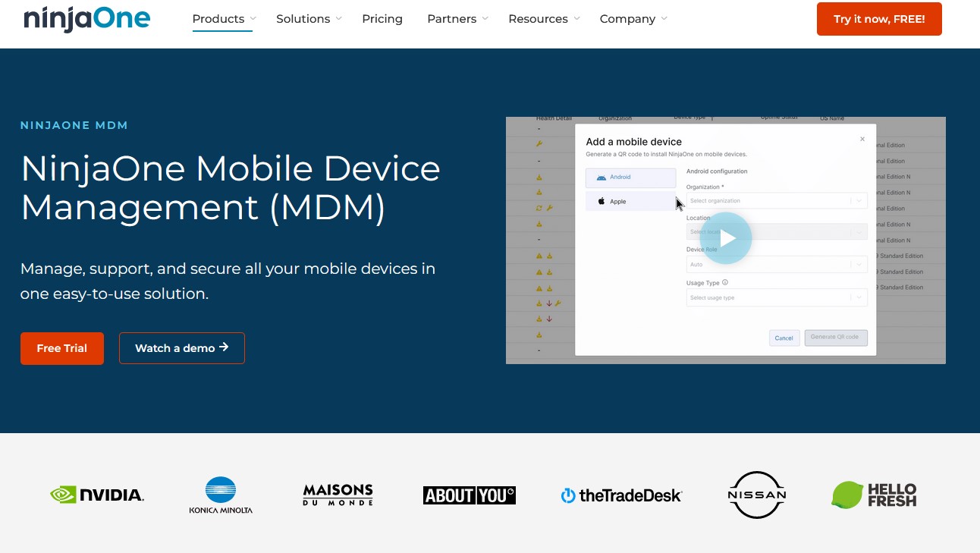The height and width of the screenshot is (553, 980).
Task: Click the NVIDIA partner logo
Action: pos(97,494)
